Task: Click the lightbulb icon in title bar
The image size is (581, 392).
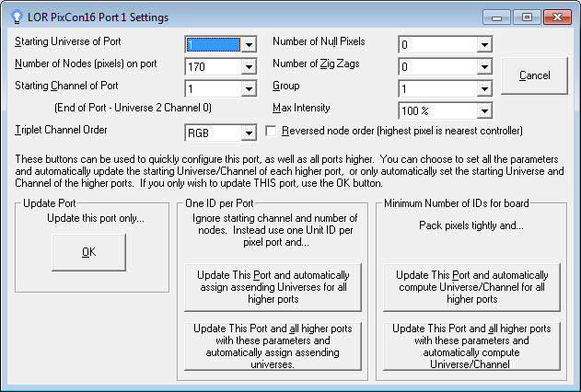Action: click(x=15, y=17)
